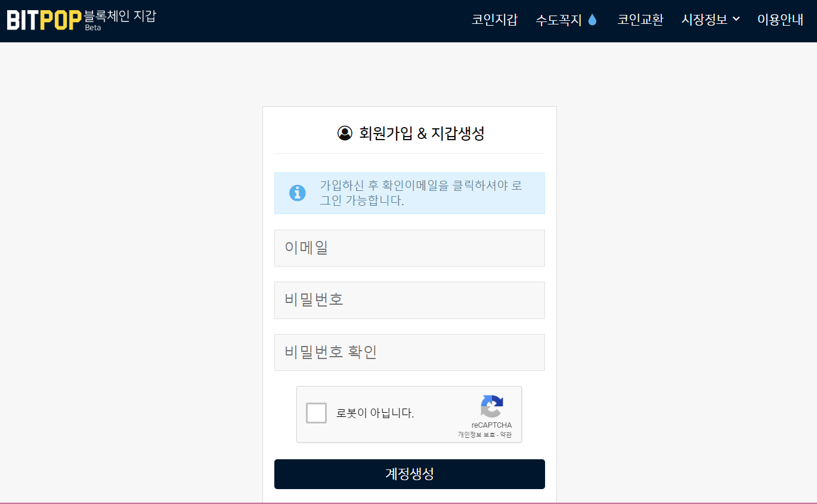Open the 이용안내 page

point(780,19)
